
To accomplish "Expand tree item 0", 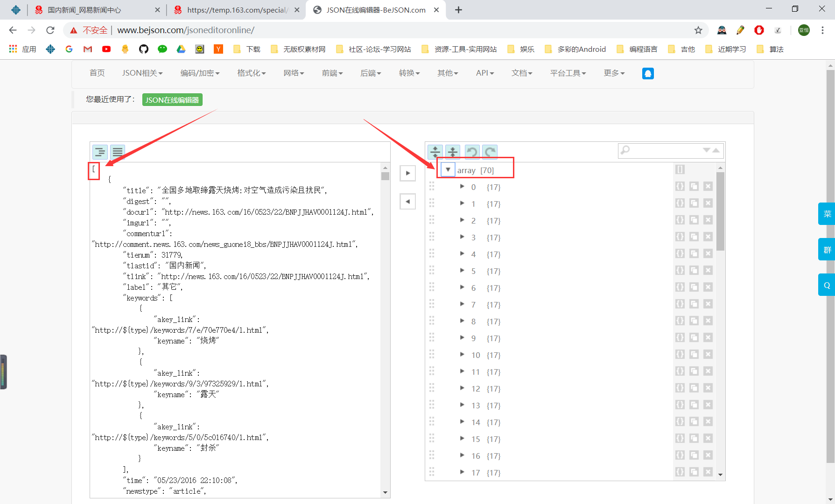I will (x=462, y=187).
